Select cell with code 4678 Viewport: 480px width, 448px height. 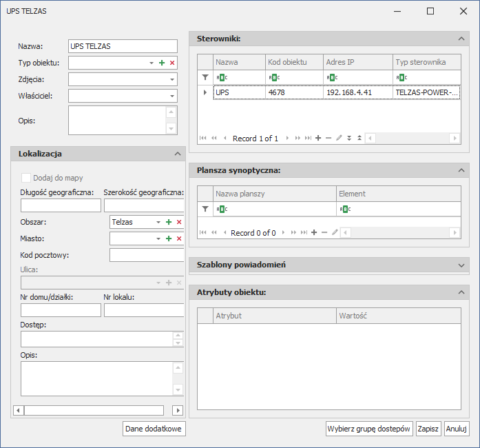[x=294, y=92]
